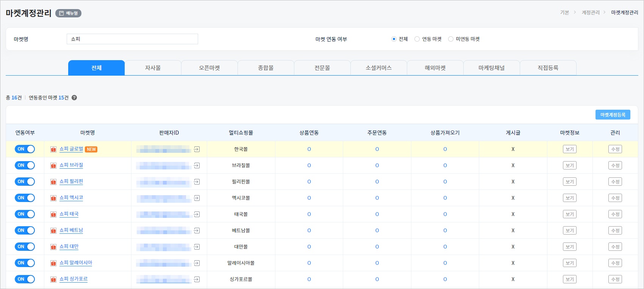Click Shopee logo icon in 쇼피 글로벌 row
Viewport: 644px width, 289px height.
pos(53,149)
